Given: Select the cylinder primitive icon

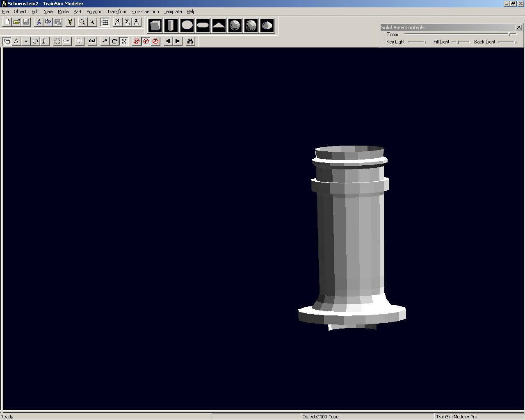Looking at the screenshot, I should (171, 25).
